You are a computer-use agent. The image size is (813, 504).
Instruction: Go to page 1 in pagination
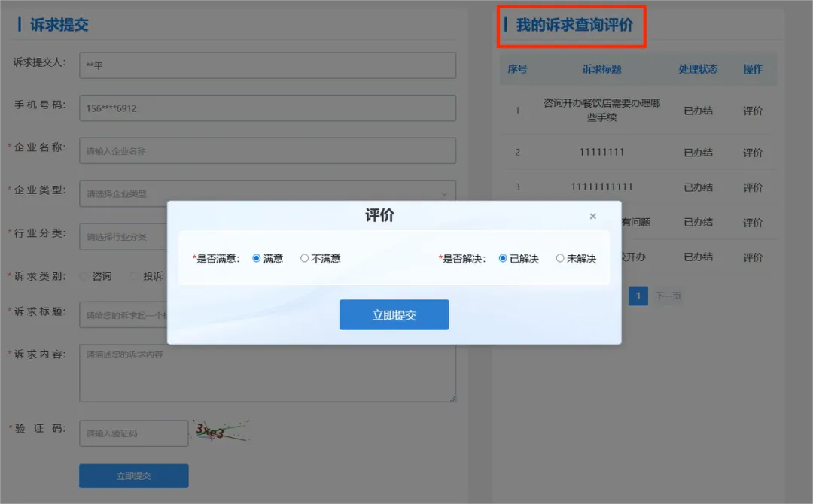pos(638,296)
